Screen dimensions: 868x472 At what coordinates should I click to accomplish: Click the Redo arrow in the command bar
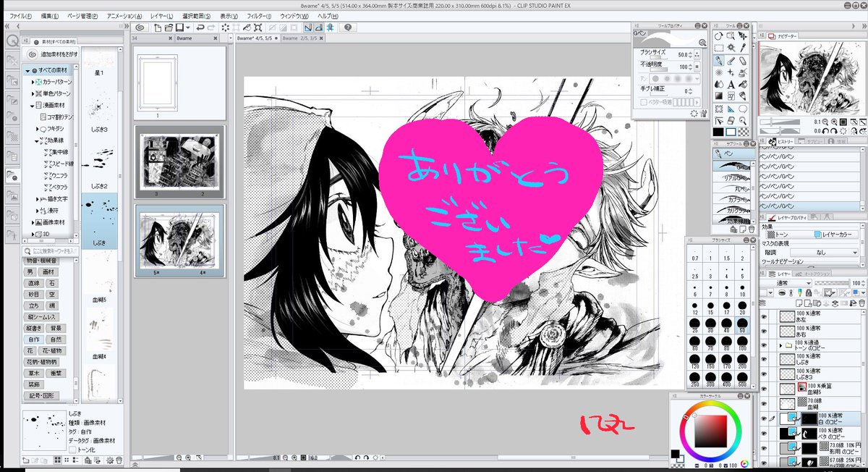tap(211, 28)
